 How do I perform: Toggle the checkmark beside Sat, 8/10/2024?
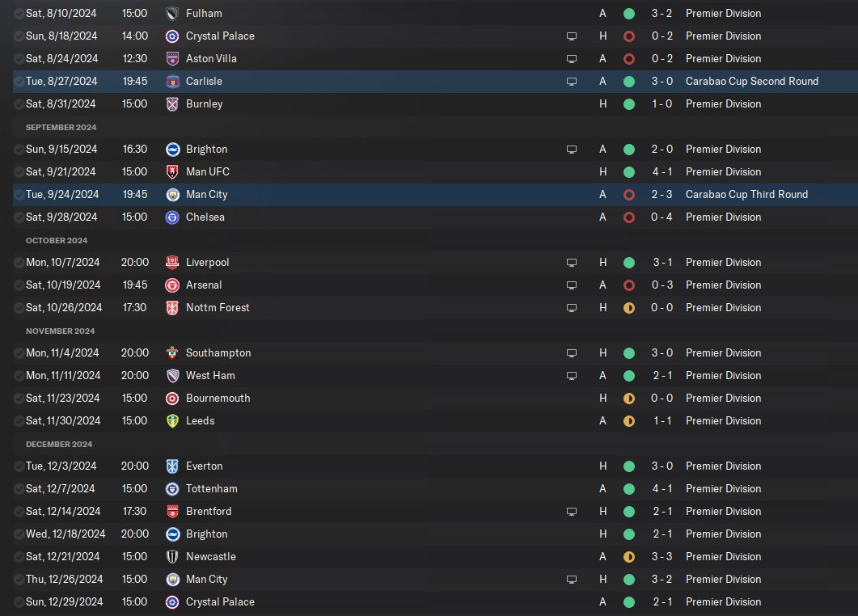click(19, 13)
